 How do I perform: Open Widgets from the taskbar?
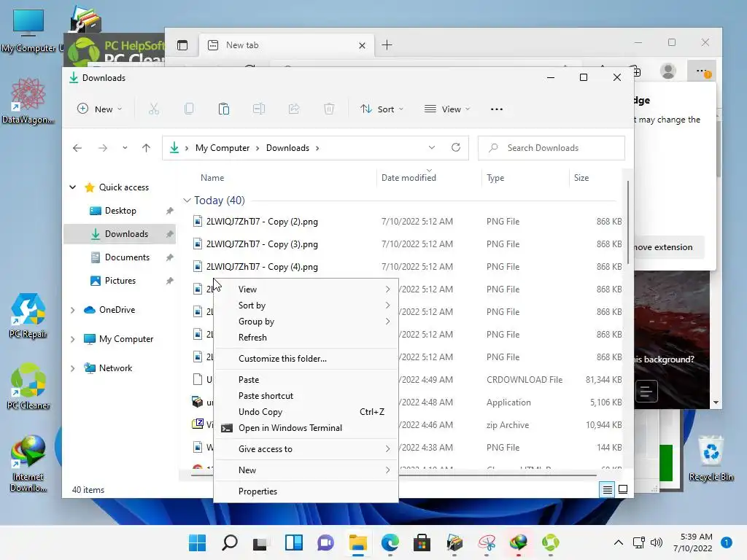(x=294, y=542)
